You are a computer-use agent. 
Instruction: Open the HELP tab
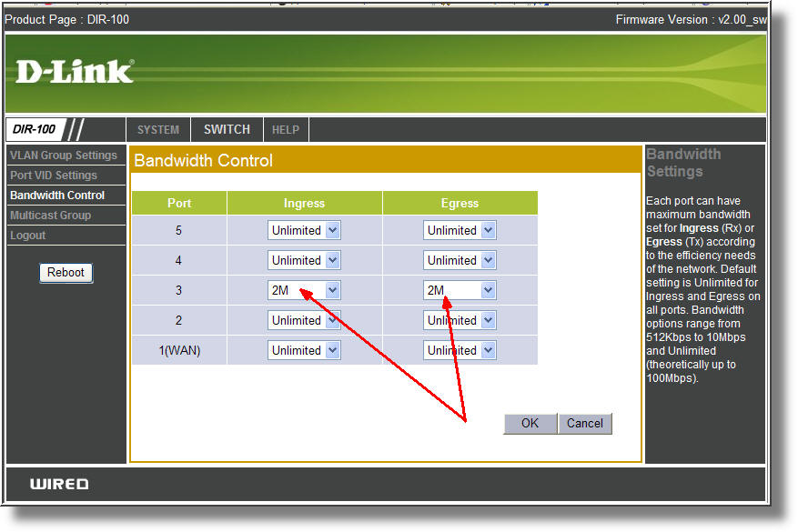click(x=286, y=130)
